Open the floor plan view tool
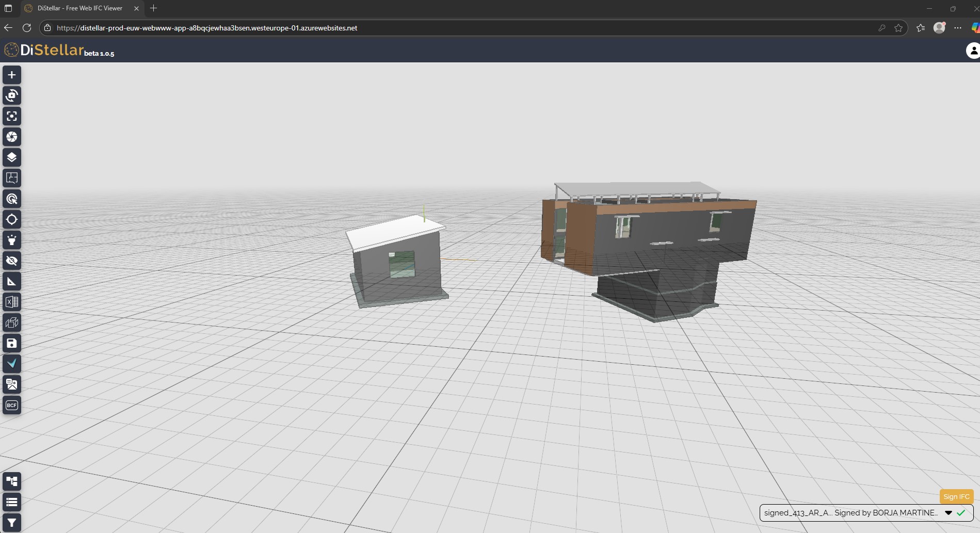This screenshot has height=533, width=980. (12, 178)
